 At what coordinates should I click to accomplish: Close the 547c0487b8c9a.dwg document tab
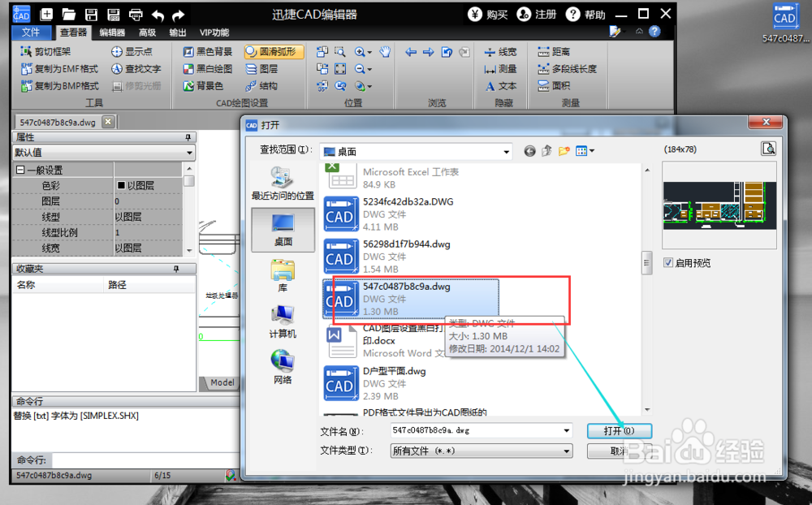[x=108, y=122]
